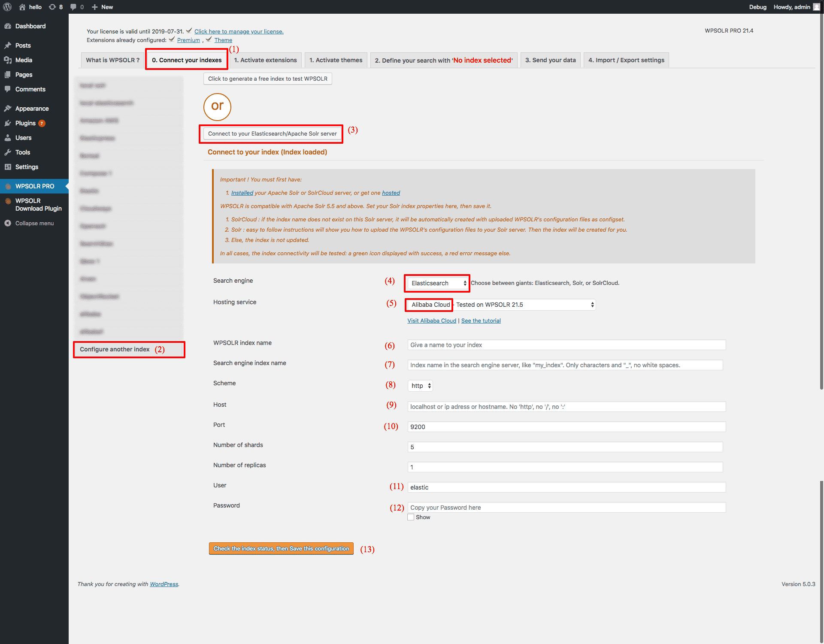Click the Plugins update badge 7

[x=42, y=123]
